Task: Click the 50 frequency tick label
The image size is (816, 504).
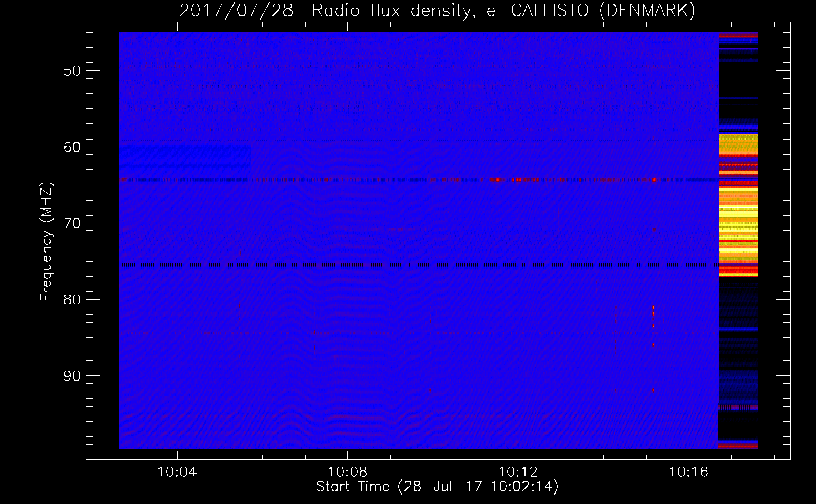Action: [72, 71]
